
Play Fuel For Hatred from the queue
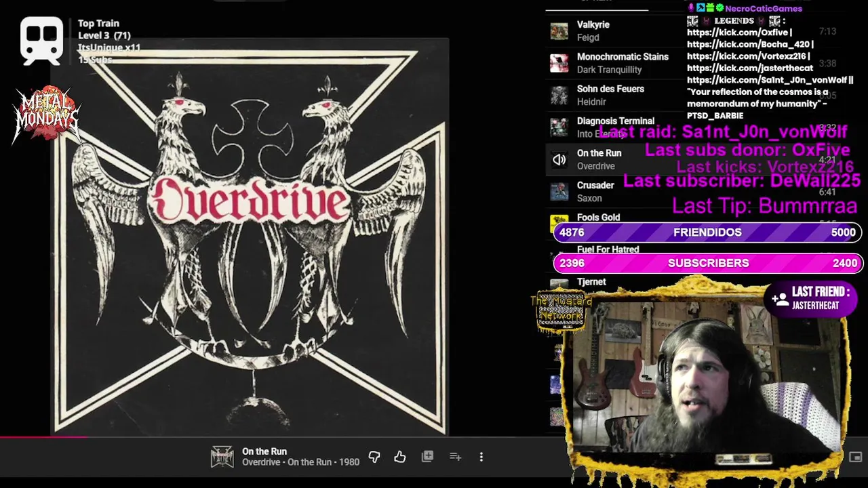point(608,249)
